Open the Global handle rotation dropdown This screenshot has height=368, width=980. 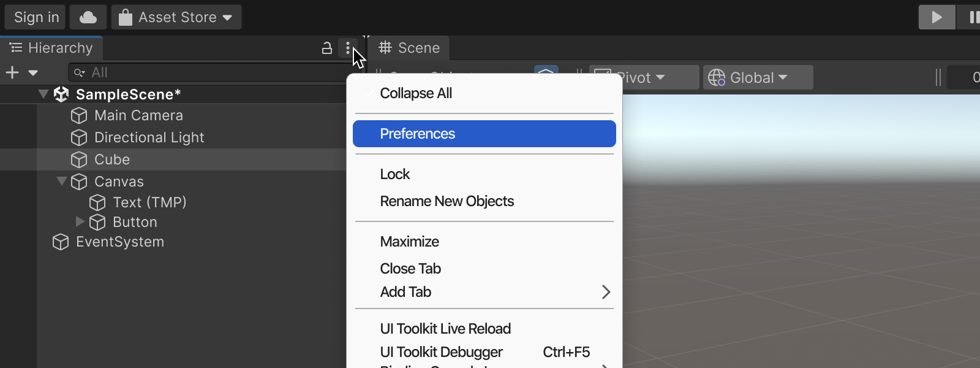click(x=758, y=78)
